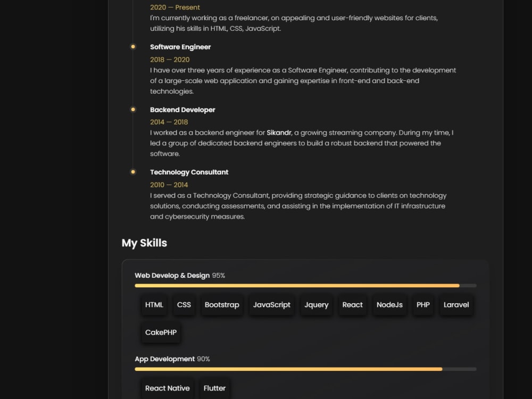The height and width of the screenshot is (399, 532).
Task: Click the Web Develop & Design progress bar
Action: point(306,286)
